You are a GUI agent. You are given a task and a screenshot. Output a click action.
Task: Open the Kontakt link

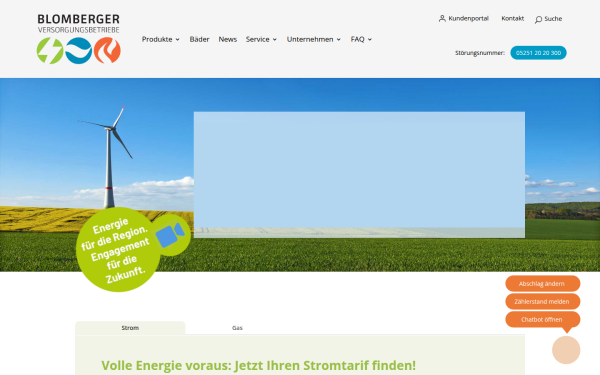pos(512,18)
